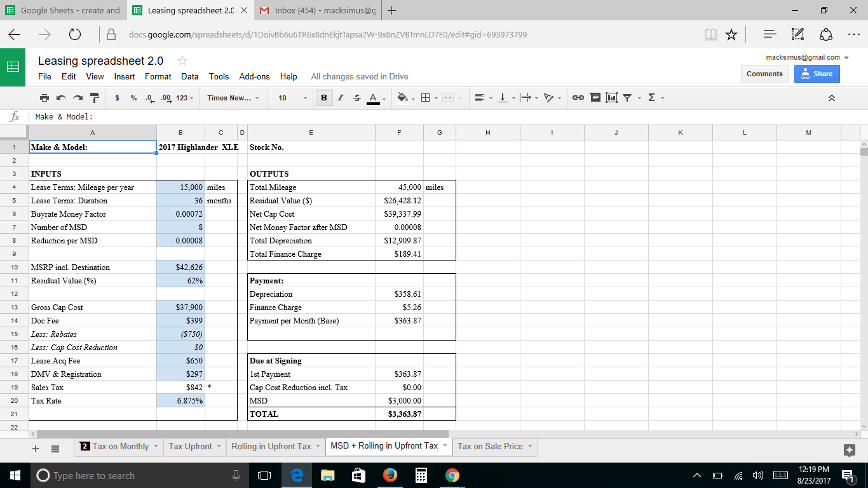868x488 pixels.
Task: Click the document title Leasing spreadsheet 2.0
Action: (x=100, y=61)
